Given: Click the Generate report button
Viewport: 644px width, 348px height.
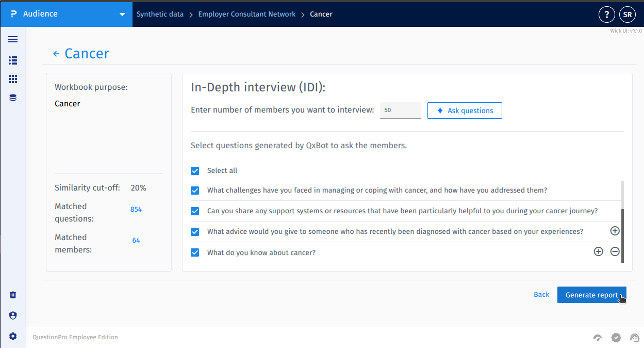Looking at the screenshot, I should (591, 295).
